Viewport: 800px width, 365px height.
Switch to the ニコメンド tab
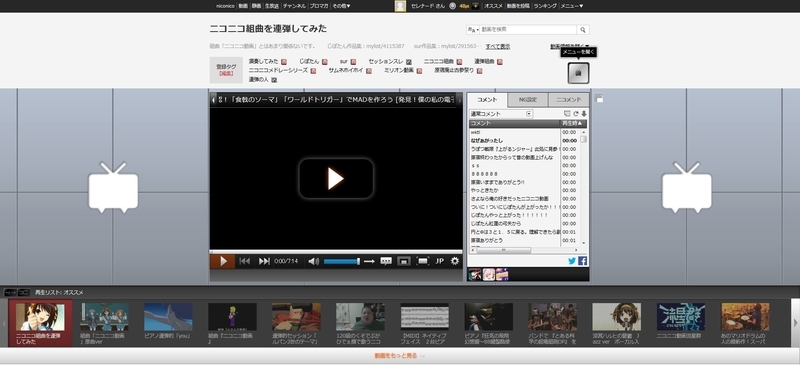tap(568, 100)
